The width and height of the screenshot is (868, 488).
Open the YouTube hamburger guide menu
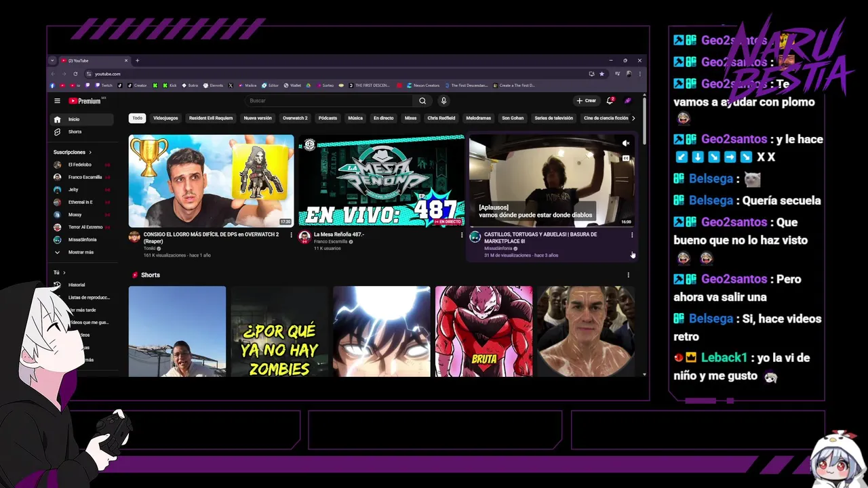[57, 101]
